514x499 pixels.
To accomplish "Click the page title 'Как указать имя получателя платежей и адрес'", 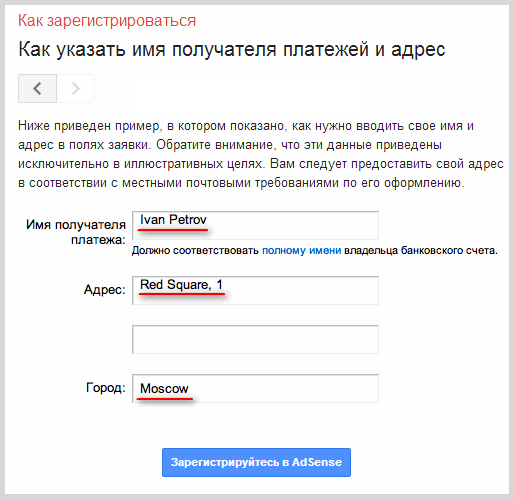I will click(x=232, y=50).
